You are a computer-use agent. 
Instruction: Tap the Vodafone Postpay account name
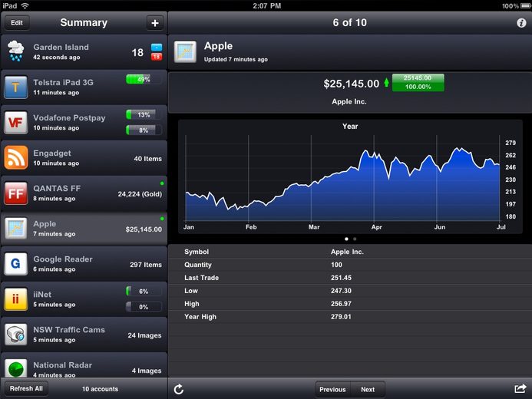click(69, 118)
